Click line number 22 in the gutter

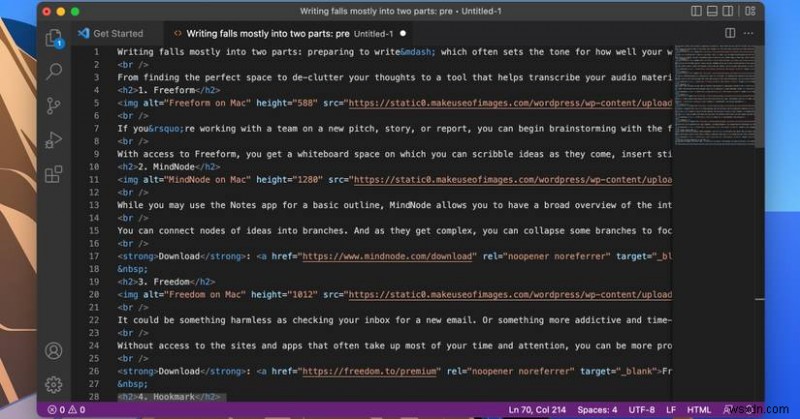[93, 320]
